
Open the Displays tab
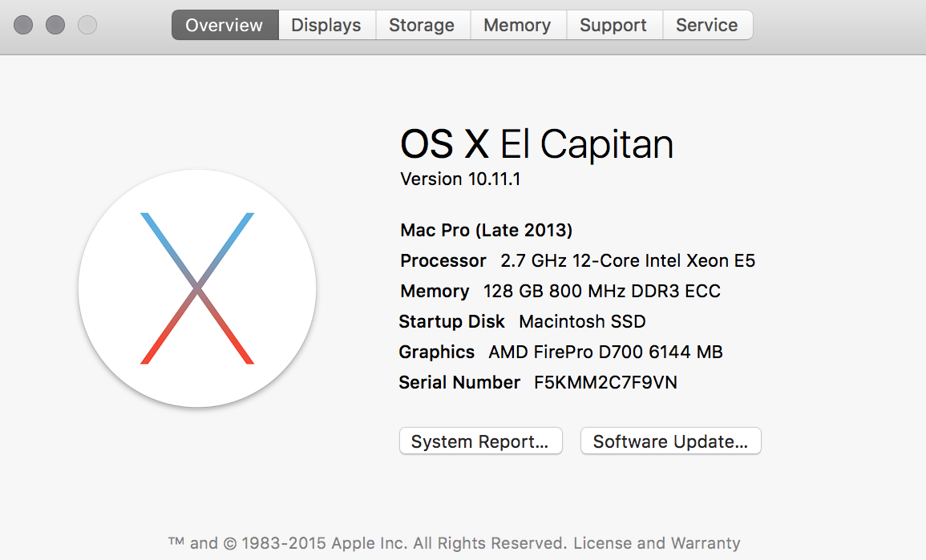(326, 25)
